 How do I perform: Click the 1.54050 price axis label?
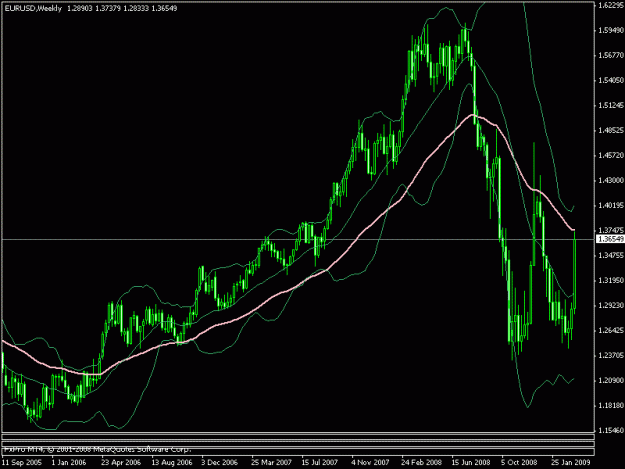coord(611,80)
